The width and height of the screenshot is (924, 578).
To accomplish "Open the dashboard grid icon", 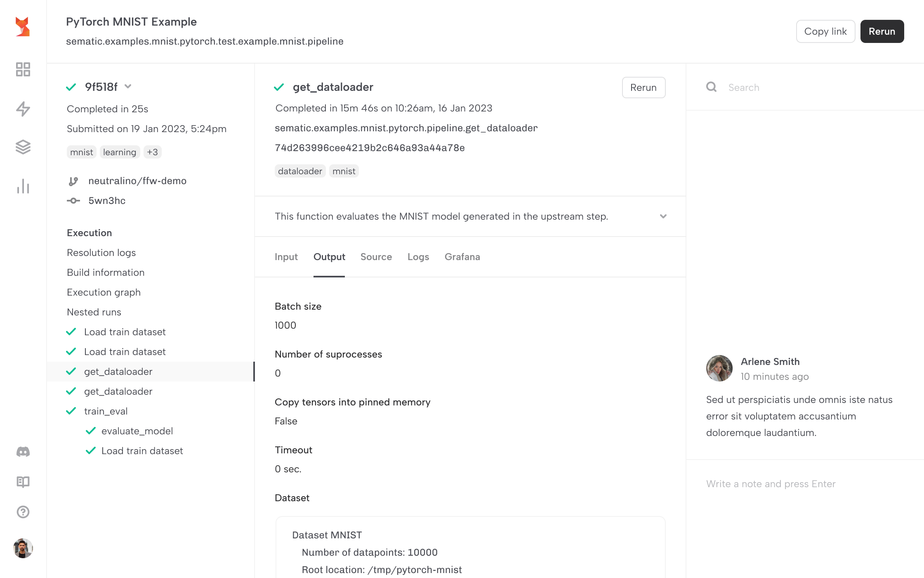I will click(x=23, y=69).
